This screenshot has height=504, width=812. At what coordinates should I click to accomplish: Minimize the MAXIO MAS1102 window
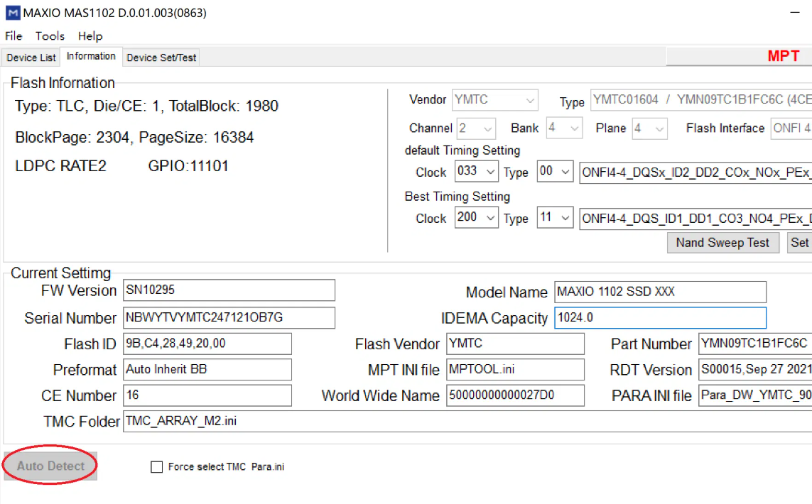(794, 13)
